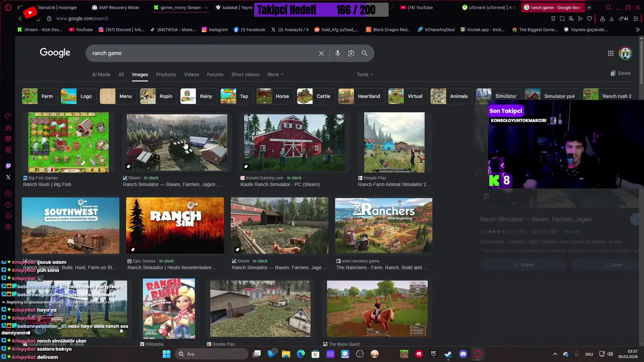Screen dimensions: 644x362
Task: Open a new browser tab plus
Action: [589, 8]
